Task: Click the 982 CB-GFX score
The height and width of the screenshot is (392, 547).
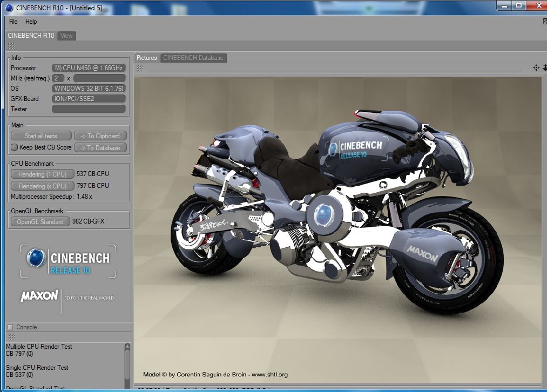Action: pyautogui.click(x=88, y=221)
